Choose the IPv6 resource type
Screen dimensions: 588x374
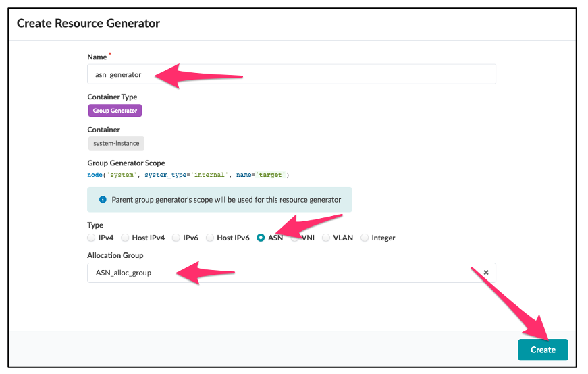click(x=176, y=238)
